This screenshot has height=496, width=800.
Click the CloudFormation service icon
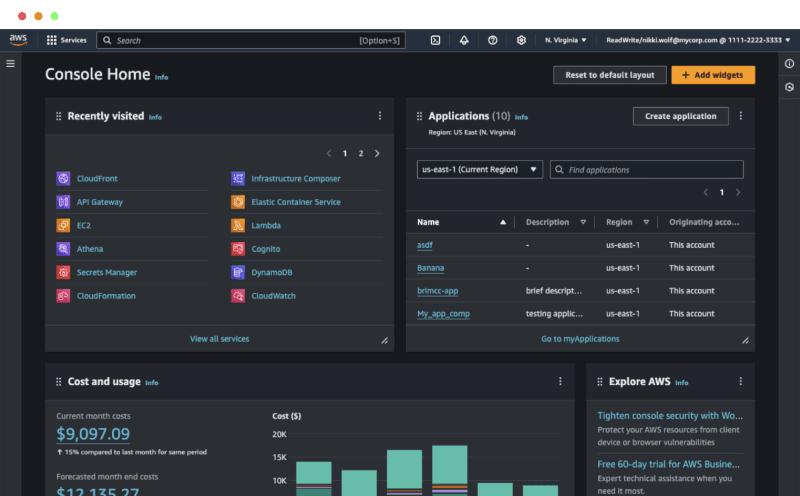[63, 296]
